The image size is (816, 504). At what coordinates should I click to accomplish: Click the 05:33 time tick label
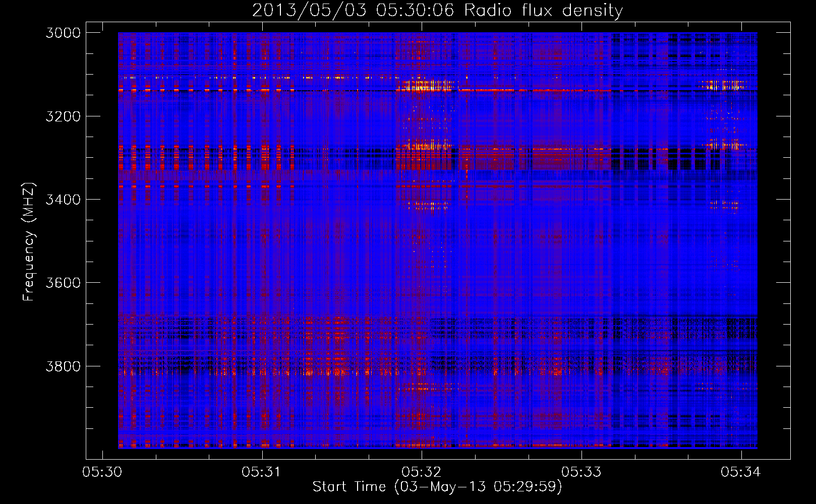point(581,472)
